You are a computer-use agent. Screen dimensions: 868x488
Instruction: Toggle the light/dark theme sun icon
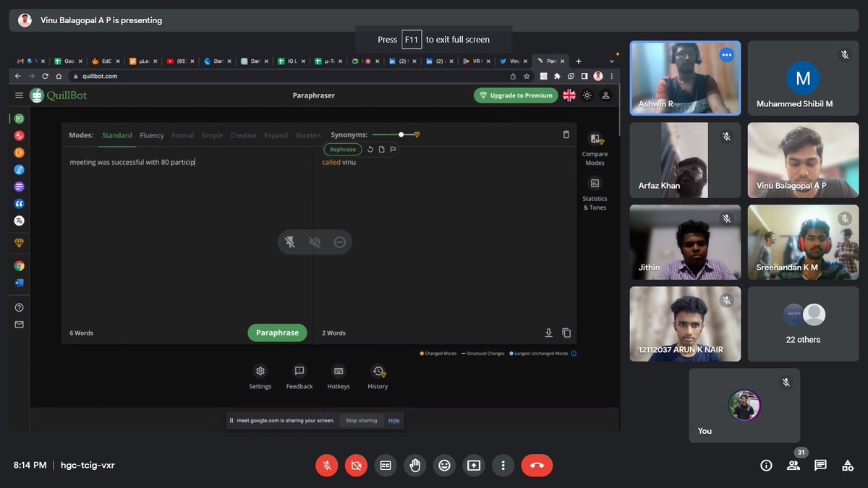pos(587,95)
